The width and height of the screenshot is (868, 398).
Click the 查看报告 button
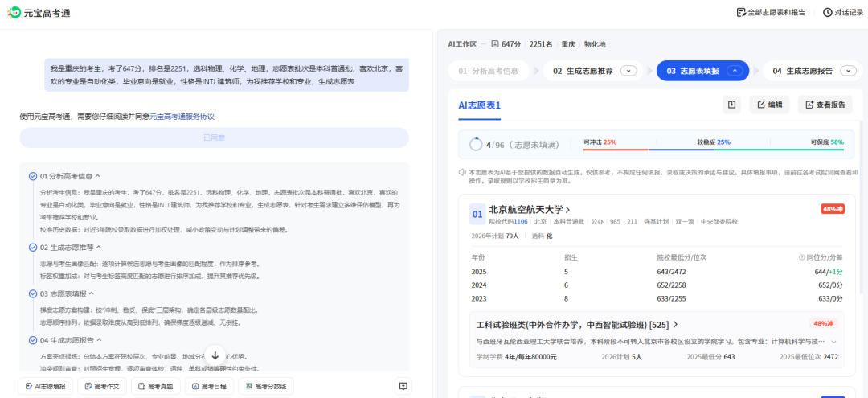825,105
